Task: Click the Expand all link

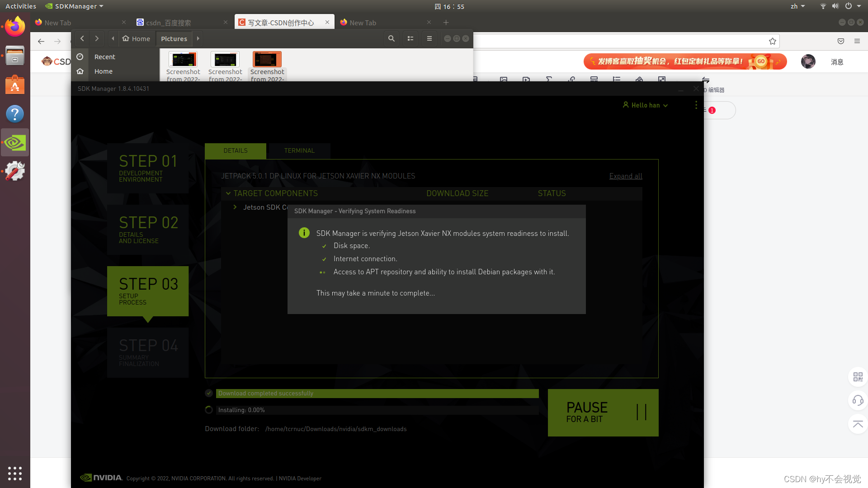Action: tap(626, 176)
